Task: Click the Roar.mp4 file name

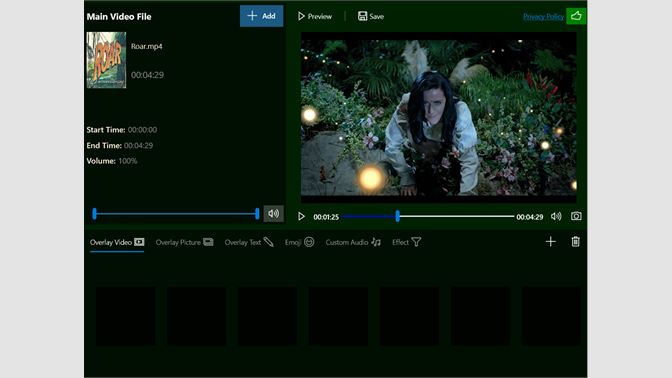Action: [147, 46]
